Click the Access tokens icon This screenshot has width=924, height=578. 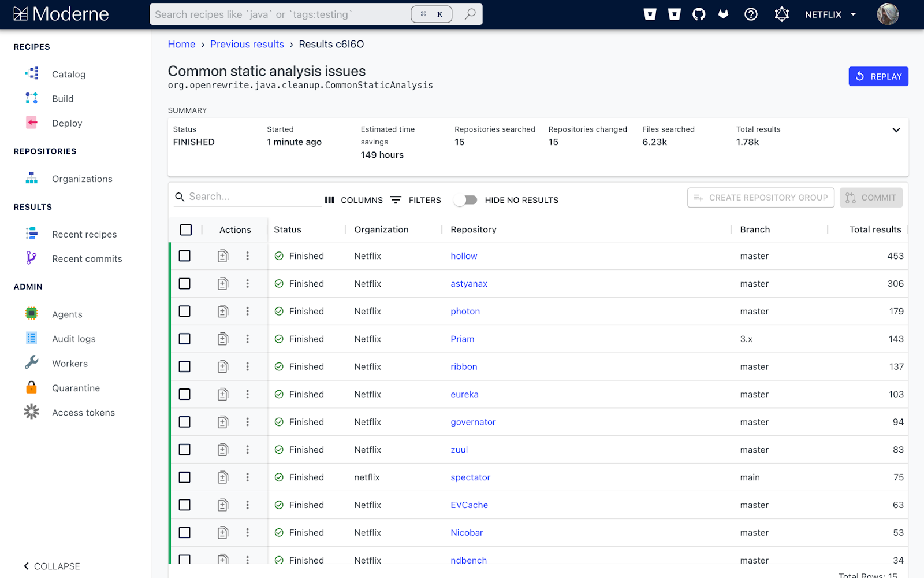click(32, 412)
